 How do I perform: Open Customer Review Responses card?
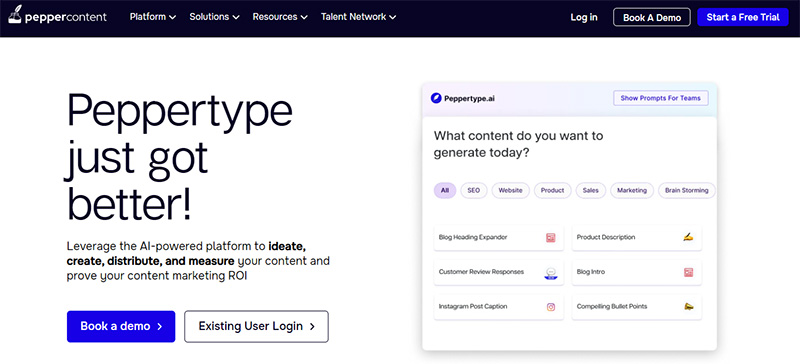pos(498,272)
